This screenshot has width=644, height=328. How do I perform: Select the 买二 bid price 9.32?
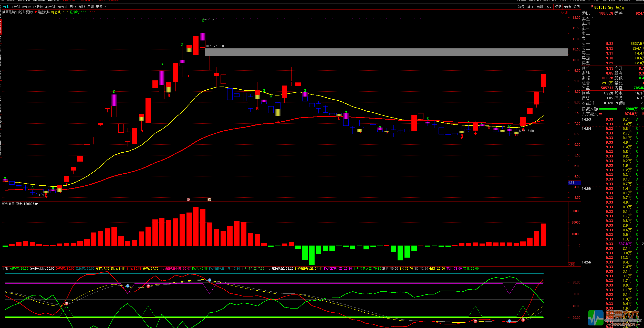point(610,48)
